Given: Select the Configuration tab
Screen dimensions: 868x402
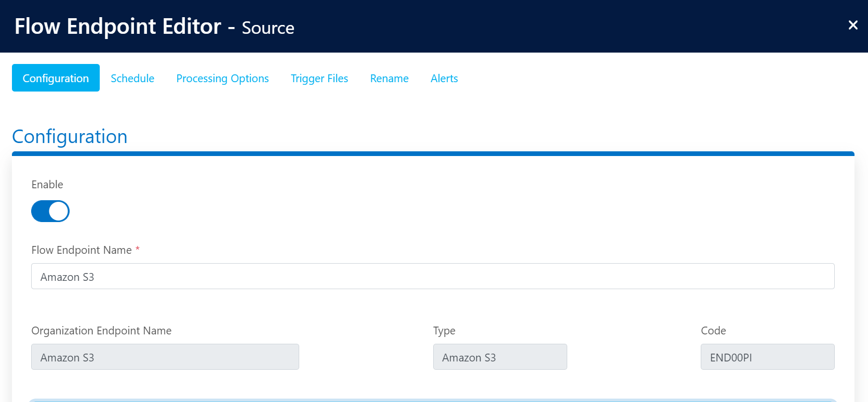Looking at the screenshot, I should tap(56, 78).
